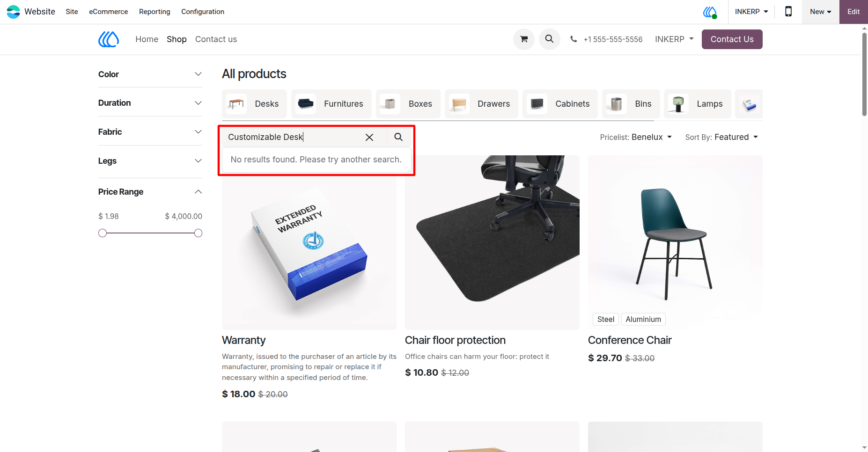The height and width of the screenshot is (452, 868).
Task: Select the Lamps category
Action: [x=698, y=104]
